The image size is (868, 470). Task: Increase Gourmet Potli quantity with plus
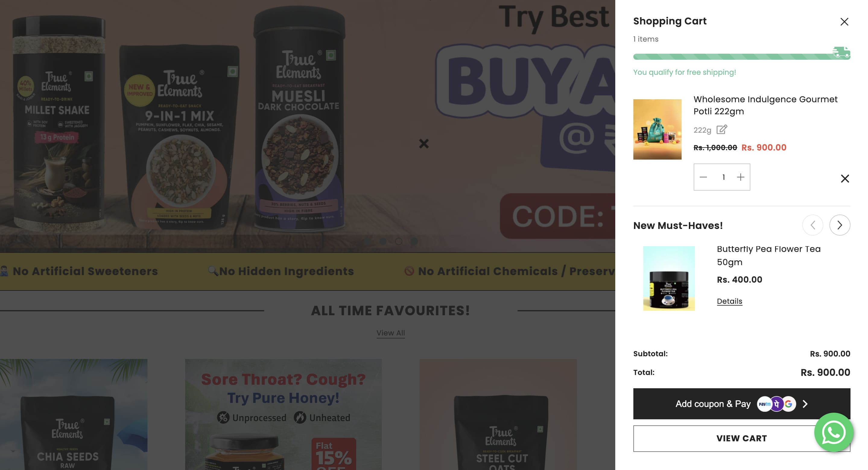[740, 177]
